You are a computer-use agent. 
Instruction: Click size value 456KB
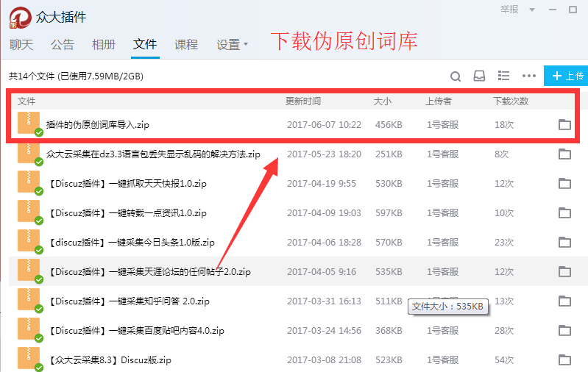[389, 125]
